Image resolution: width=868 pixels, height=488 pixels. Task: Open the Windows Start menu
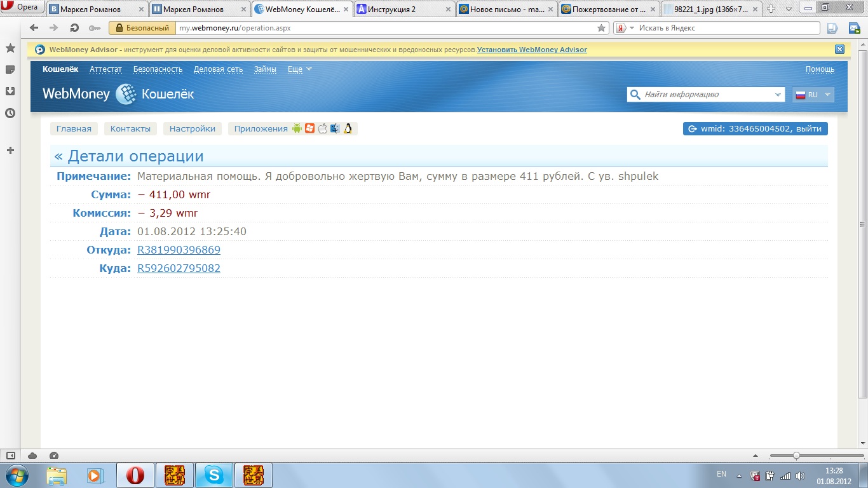click(16, 475)
